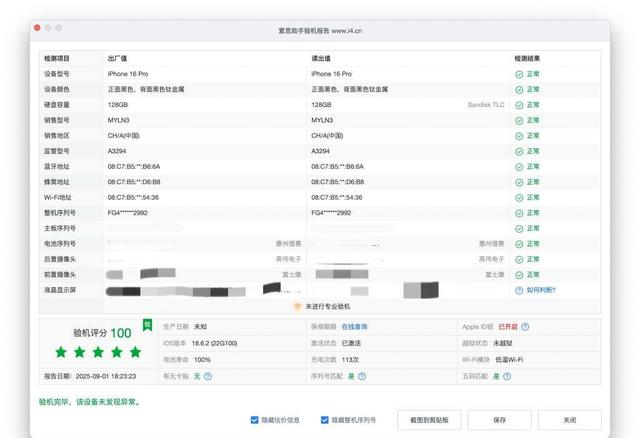The height and width of the screenshot is (438, 640).
Task: Click the 检测结果 column header
Action: pyautogui.click(x=527, y=58)
